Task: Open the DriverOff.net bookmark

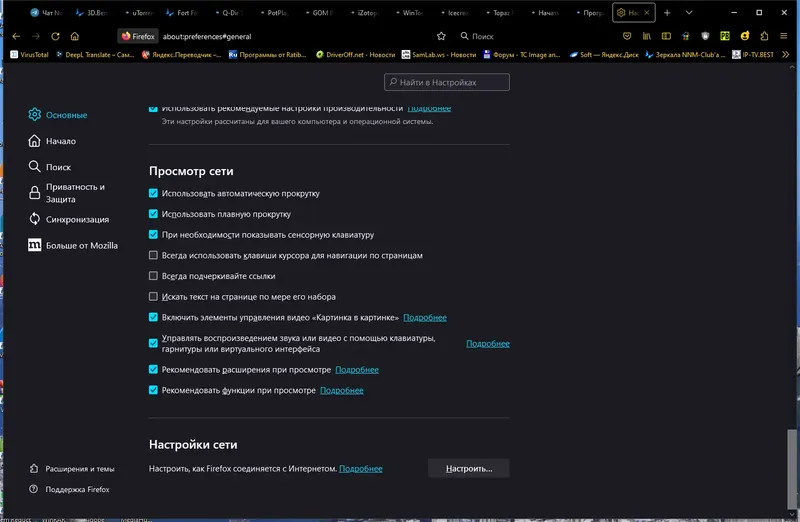Action: pos(356,55)
